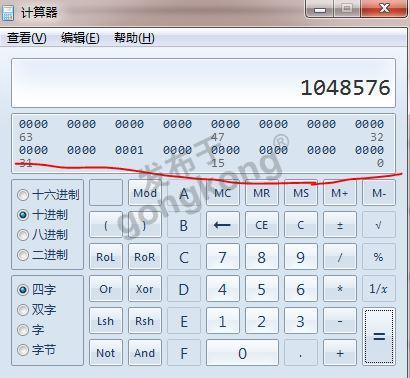Click the division slash key

(x=340, y=257)
